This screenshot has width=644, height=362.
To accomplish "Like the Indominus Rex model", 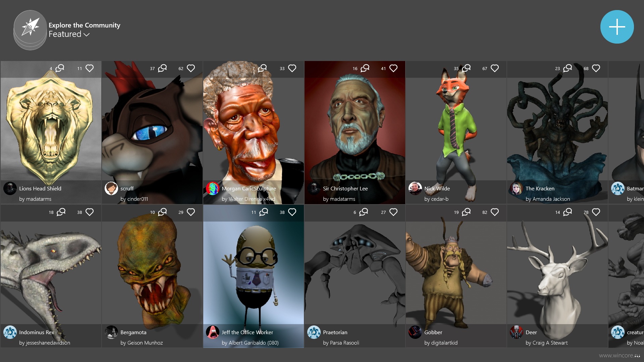I will coord(90,212).
